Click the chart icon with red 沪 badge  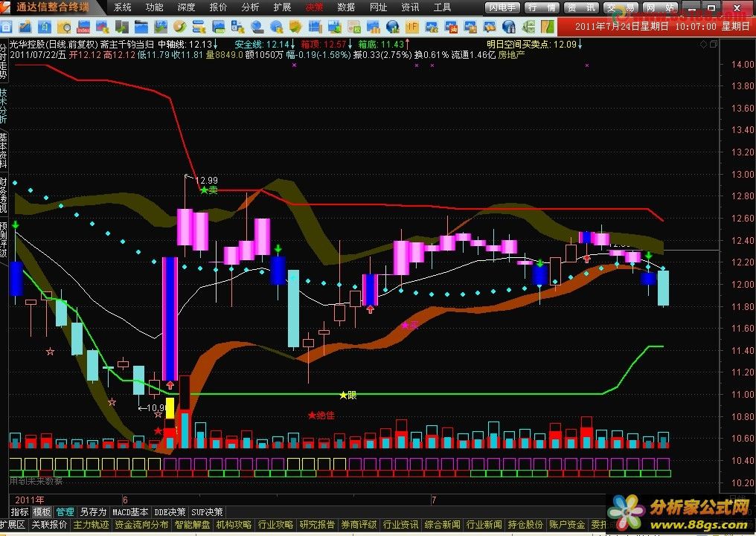coord(451,27)
